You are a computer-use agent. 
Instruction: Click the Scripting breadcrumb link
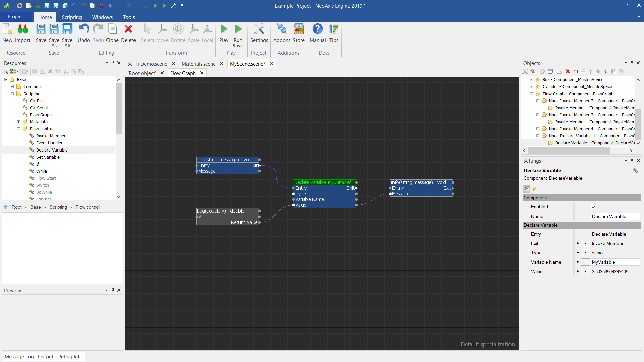click(x=58, y=207)
